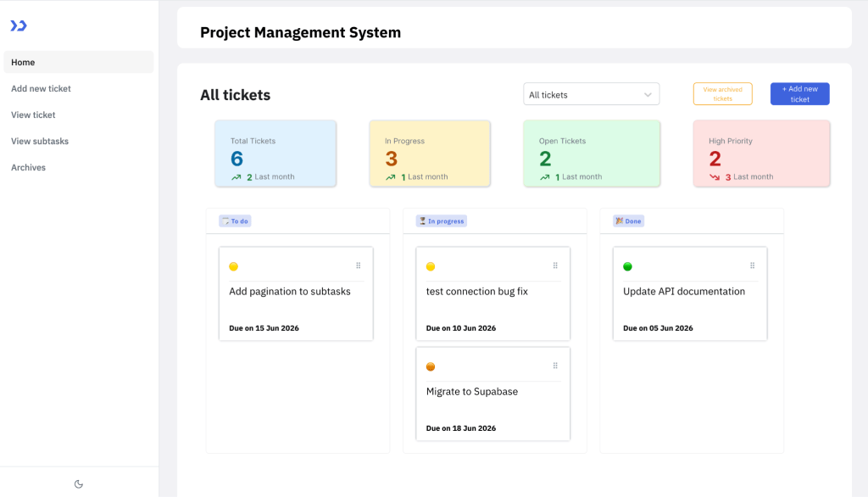The width and height of the screenshot is (868, 497).
Task: Click the 'Due on 05 Jun 2026' text
Action: click(x=658, y=328)
